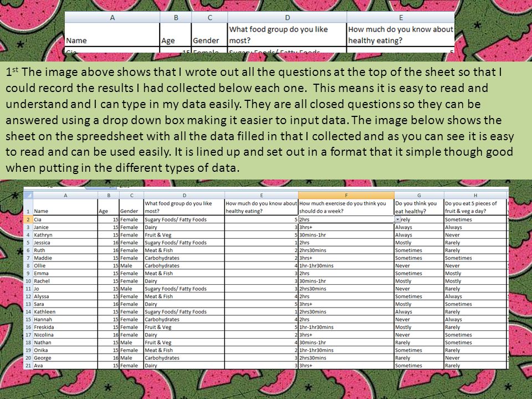
Task: Select highlighted column F header
Action: [346, 195]
